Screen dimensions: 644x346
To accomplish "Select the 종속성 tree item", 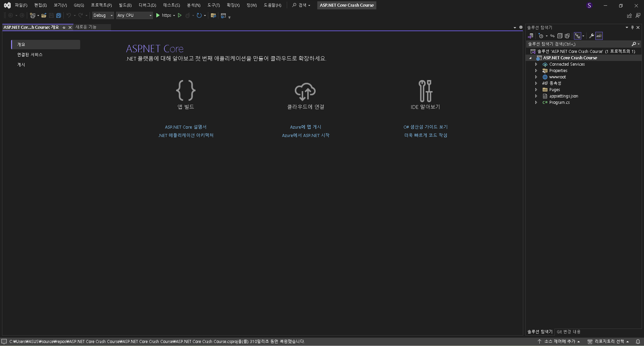I will pos(555,83).
